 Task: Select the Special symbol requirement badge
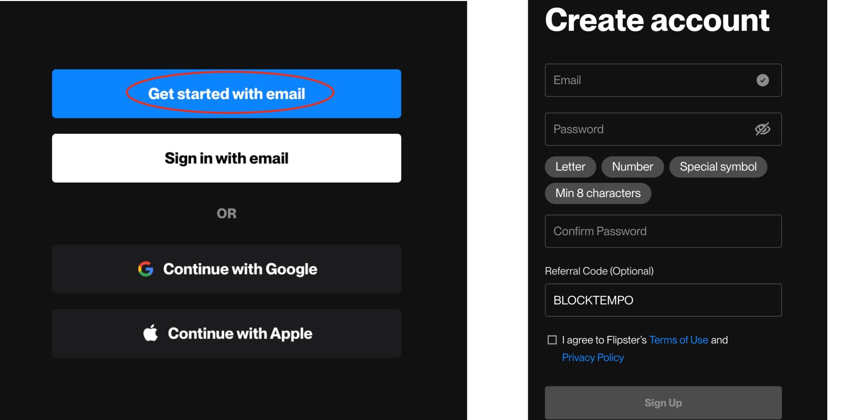[718, 167]
